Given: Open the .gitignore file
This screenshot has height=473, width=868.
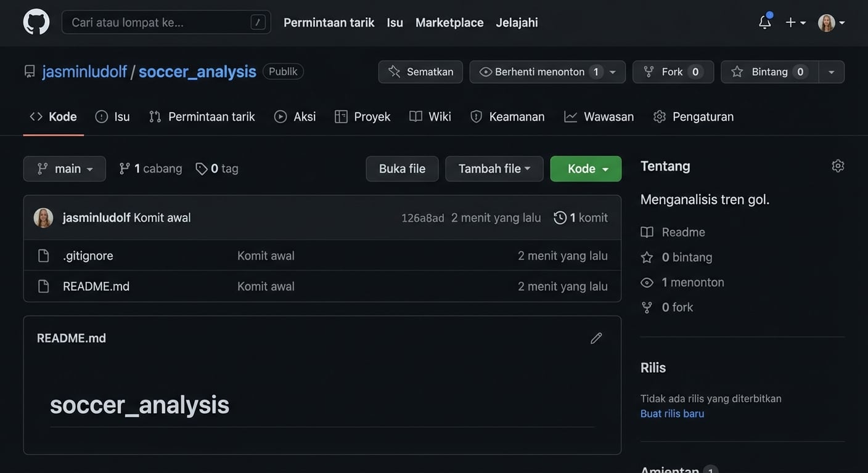Looking at the screenshot, I should click(x=88, y=256).
